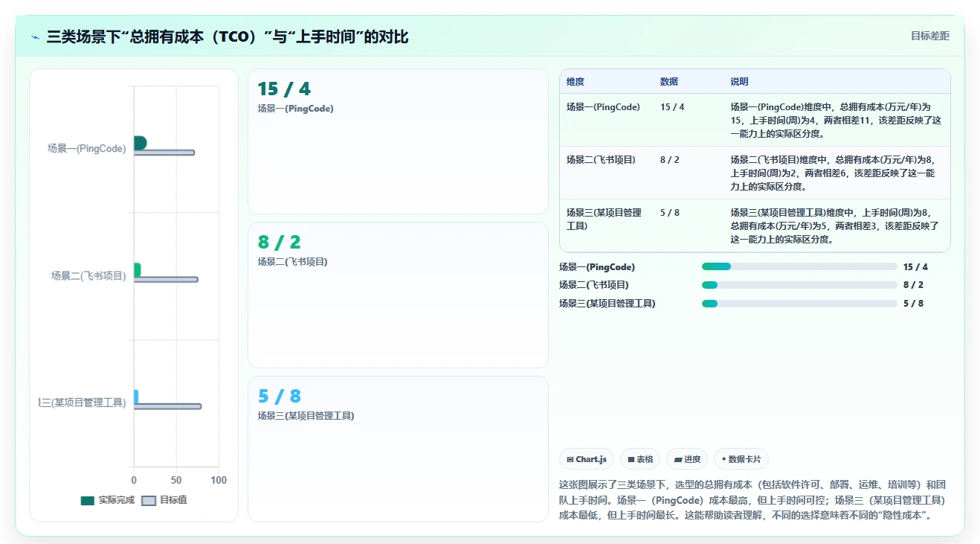
Task: Click the 维度 column header
Action: [x=576, y=82]
